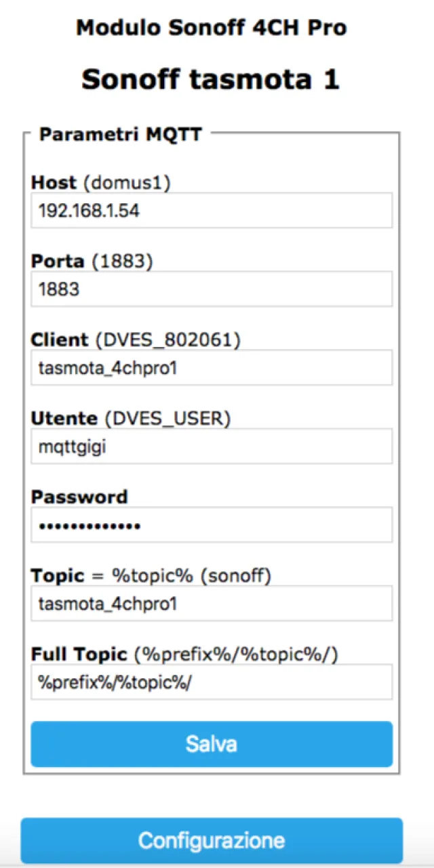Click the hidden Password input field

tap(212, 524)
